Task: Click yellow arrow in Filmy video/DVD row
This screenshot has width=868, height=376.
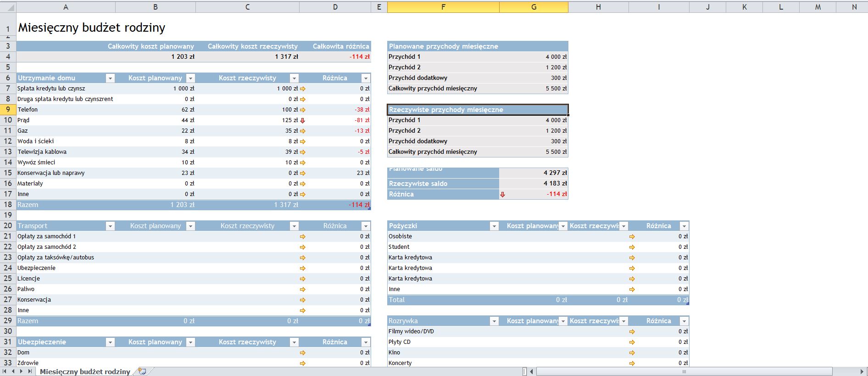Action: 632,331
